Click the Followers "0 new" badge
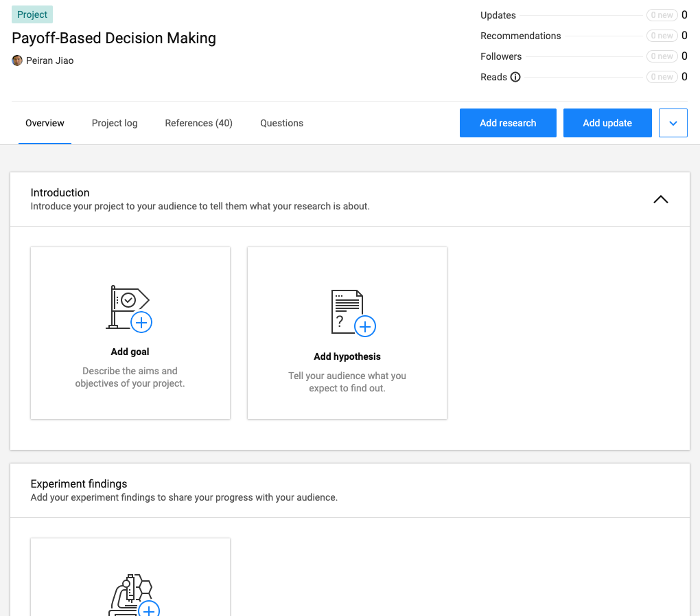This screenshot has width=700, height=616. 662,56
